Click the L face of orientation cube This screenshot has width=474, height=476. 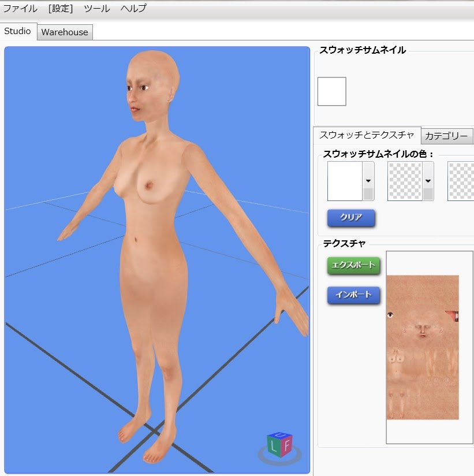[273, 447]
